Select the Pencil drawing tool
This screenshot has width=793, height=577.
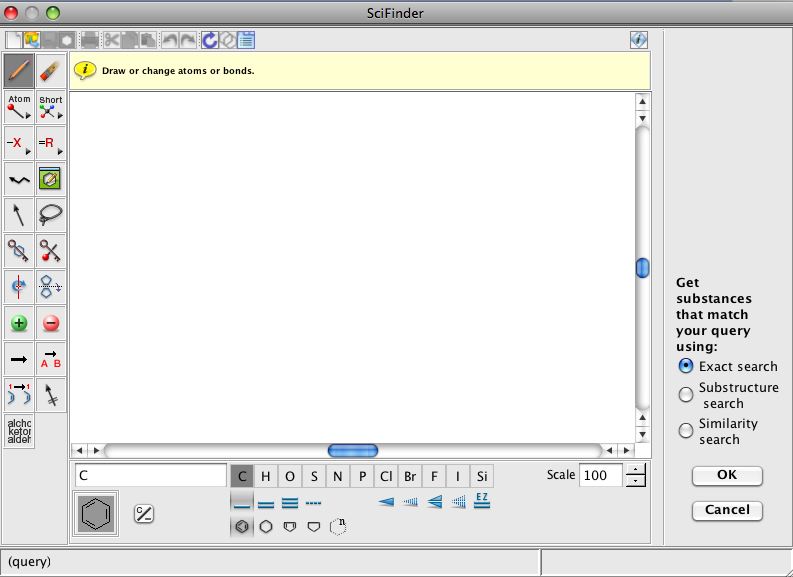click(x=19, y=71)
